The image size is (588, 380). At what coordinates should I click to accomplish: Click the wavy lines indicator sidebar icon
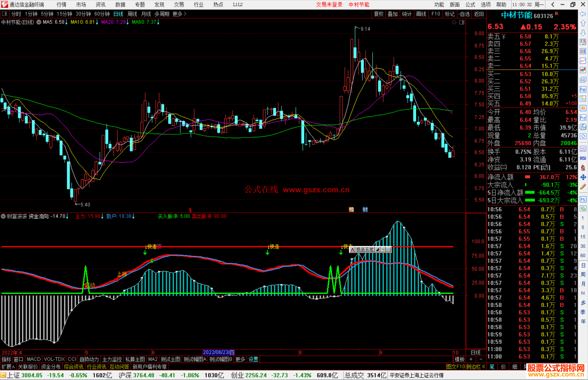click(x=583, y=149)
